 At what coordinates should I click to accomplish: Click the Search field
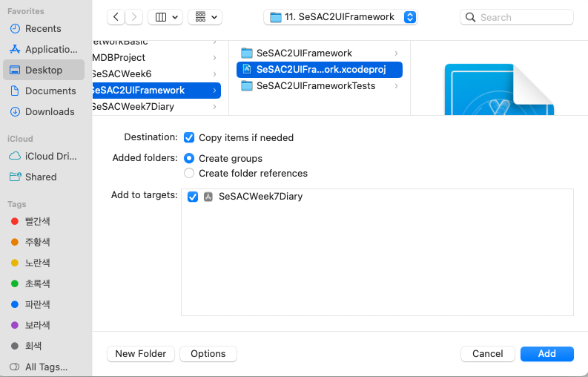coord(517,17)
